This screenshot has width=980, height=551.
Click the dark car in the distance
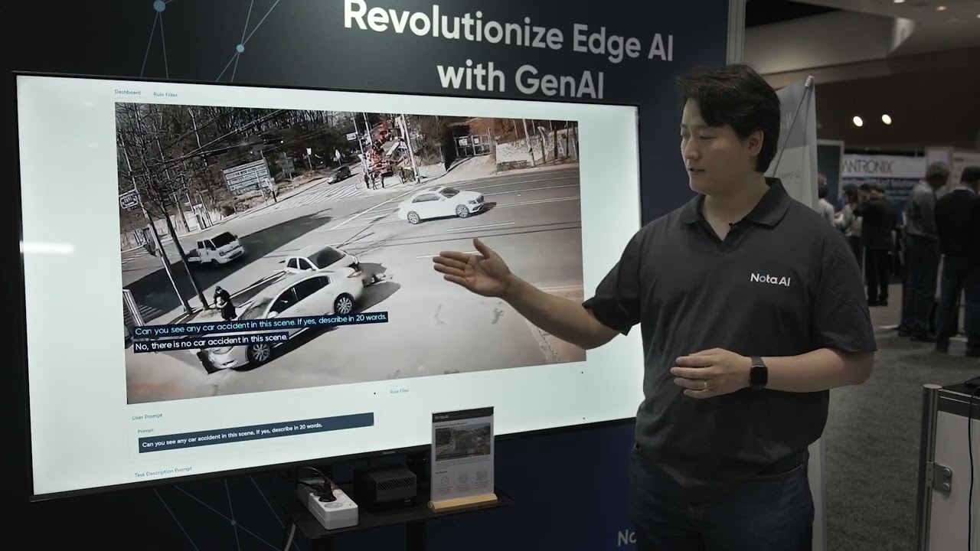340,174
